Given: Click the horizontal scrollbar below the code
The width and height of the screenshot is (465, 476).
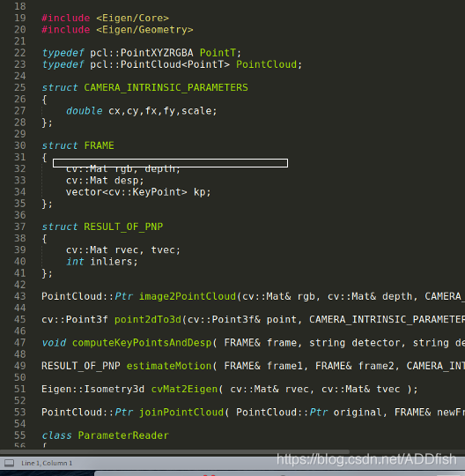Looking at the screenshot, I should (x=174, y=451).
